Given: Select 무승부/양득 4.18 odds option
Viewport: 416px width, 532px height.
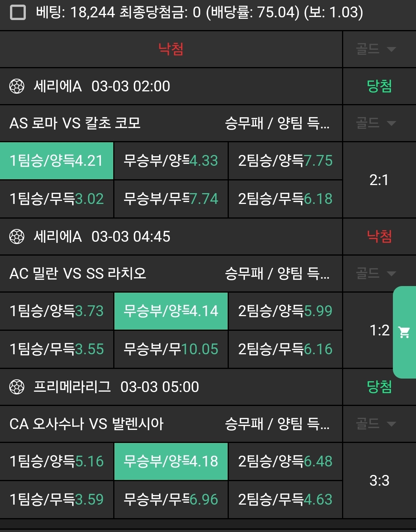Looking at the screenshot, I should [x=171, y=461].
